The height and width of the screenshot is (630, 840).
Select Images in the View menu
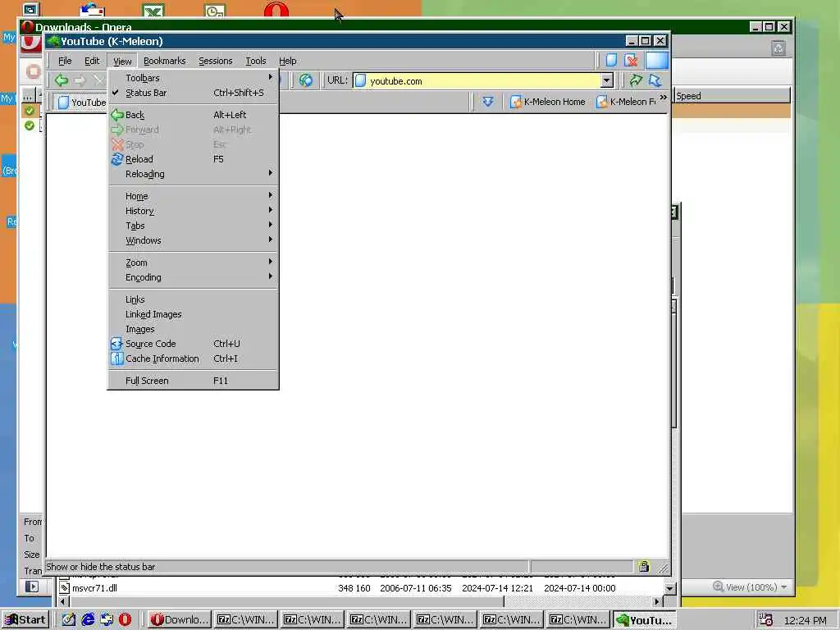194,329
